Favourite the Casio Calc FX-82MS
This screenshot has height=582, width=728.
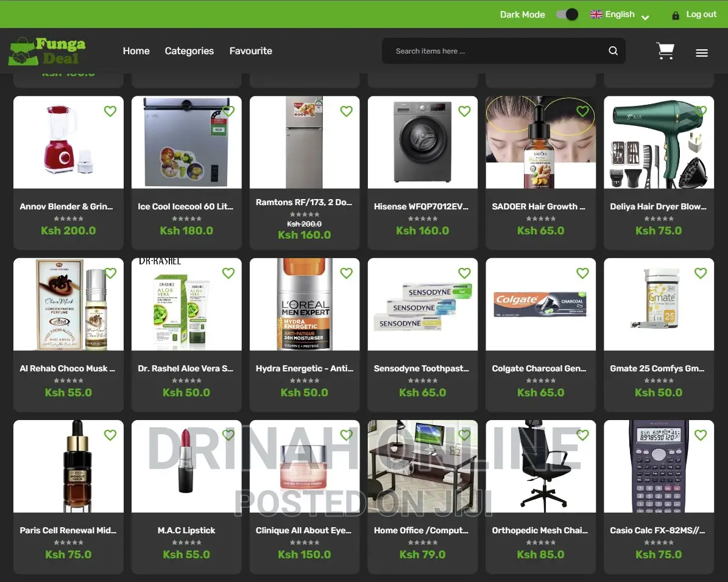[701, 435]
